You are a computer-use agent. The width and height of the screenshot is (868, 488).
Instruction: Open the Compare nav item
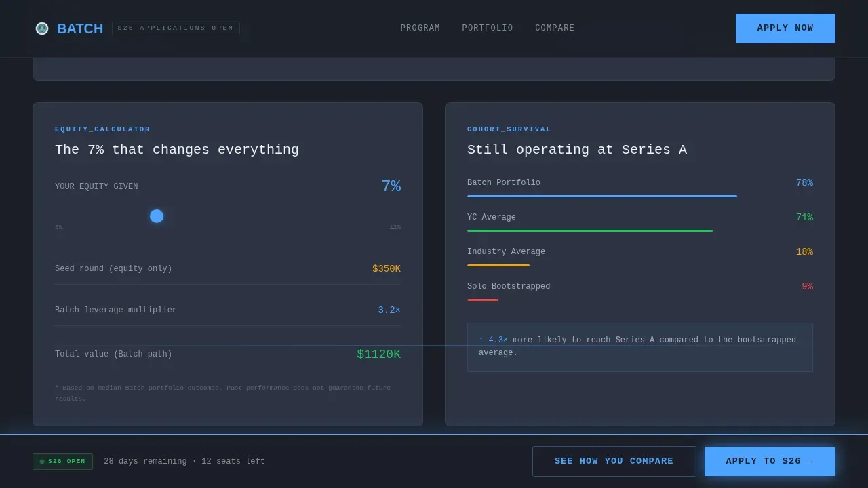555,28
